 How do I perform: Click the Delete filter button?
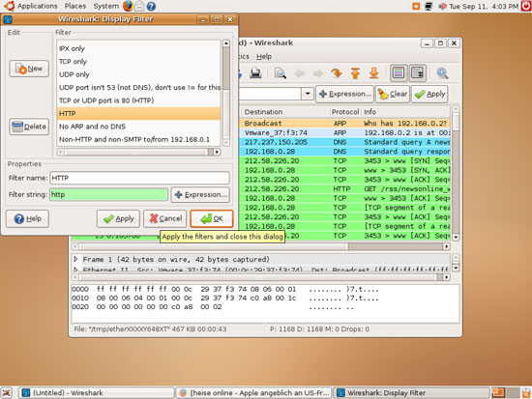pyautogui.click(x=29, y=127)
